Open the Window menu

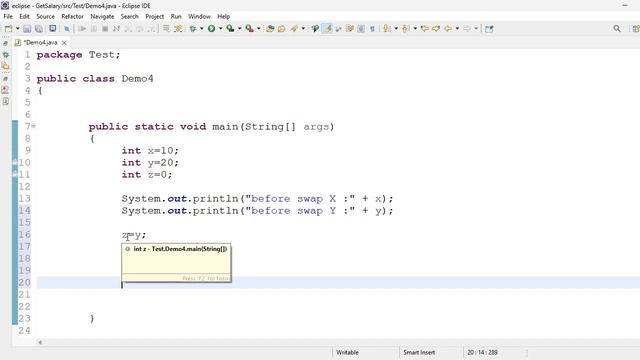(199, 16)
